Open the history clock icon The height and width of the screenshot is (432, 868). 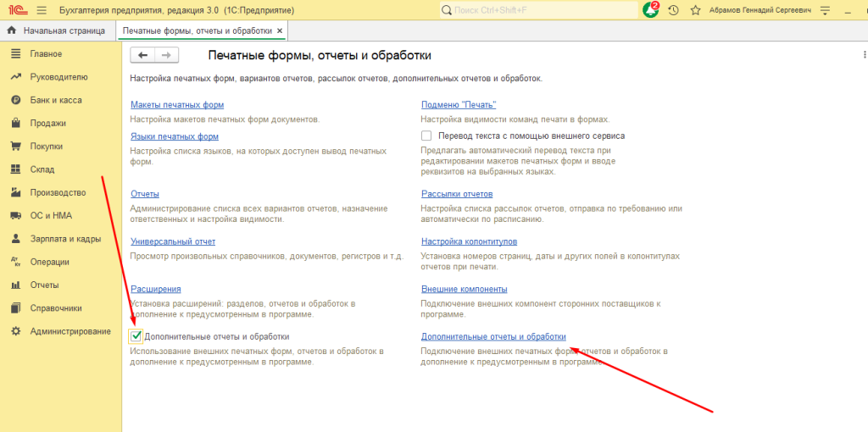point(673,10)
